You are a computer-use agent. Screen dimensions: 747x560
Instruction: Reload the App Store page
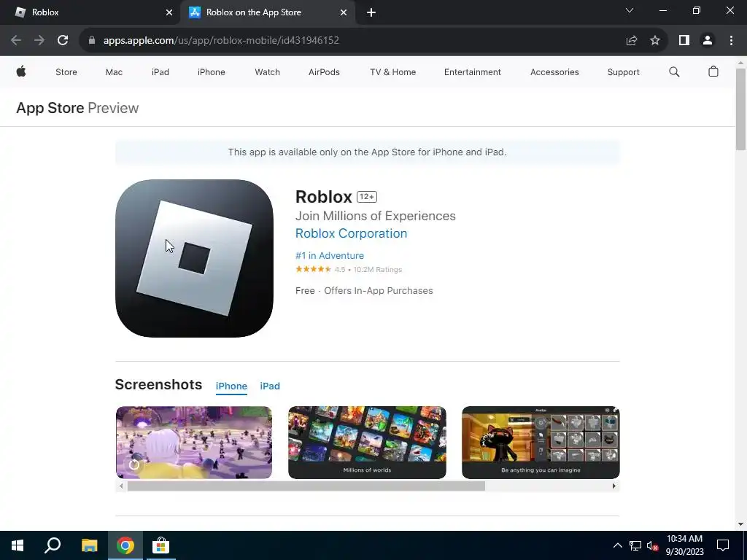[x=63, y=41]
